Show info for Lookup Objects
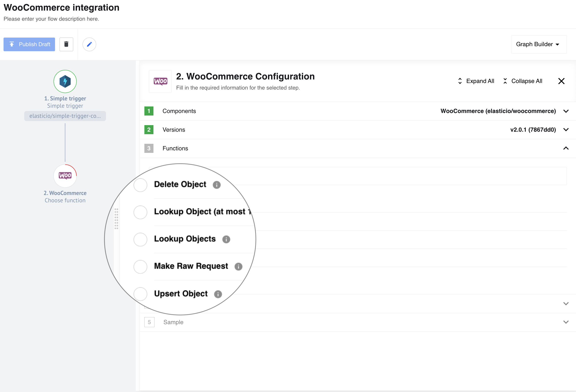576x392 pixels. [226, 239]
